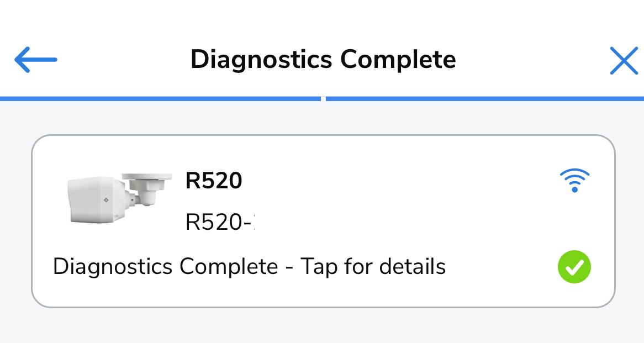644x343 pixels.
Task: Tap the green checkmark status icon
Action: (574, 267)
